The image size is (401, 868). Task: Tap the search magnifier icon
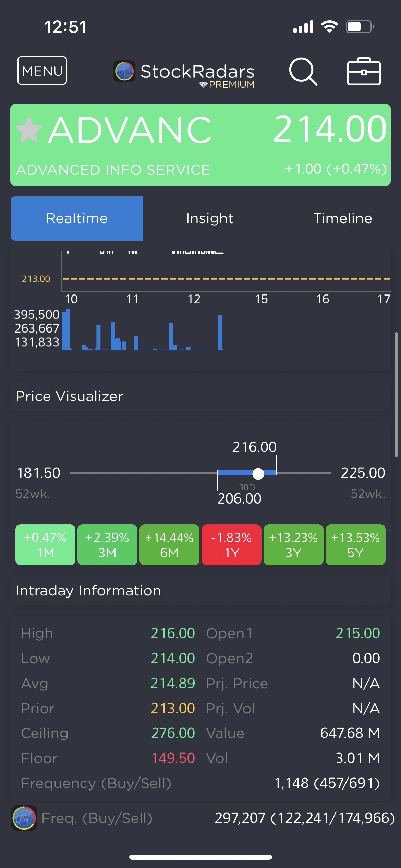pyautogui.click(x=303, y=71)
